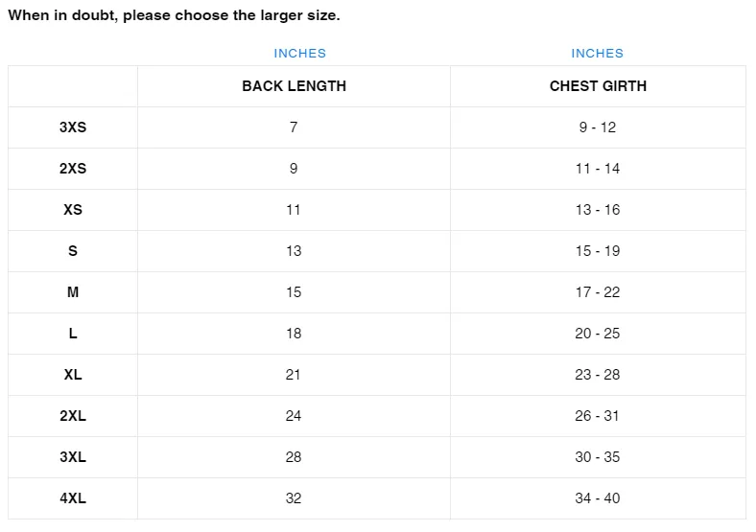Click the 3XS size row label
Screen dimensions: 756x532
coord(73,127)
